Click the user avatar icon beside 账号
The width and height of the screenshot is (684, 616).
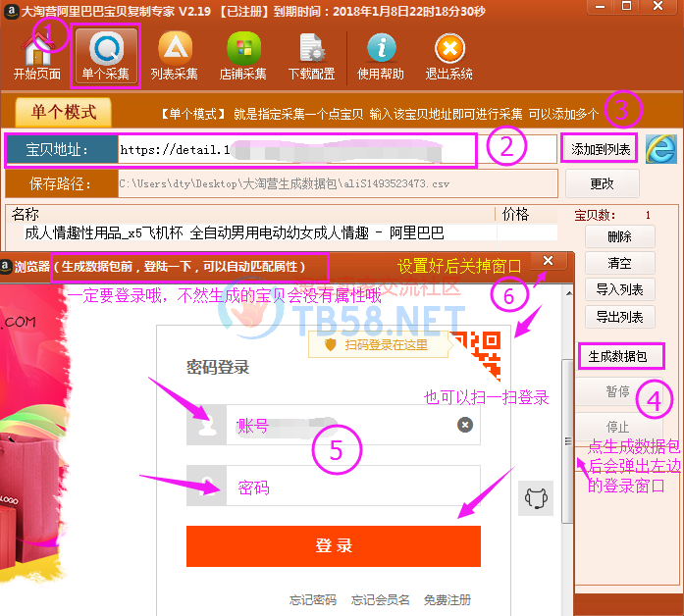coord(206,425)
